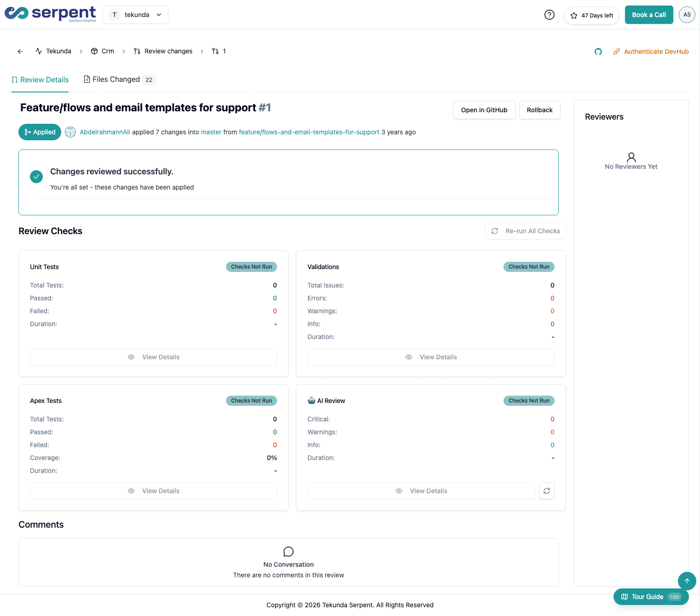Click the star icon beside 47 Days left
This screenshot has width=700, height=616.
pos(573,15)
